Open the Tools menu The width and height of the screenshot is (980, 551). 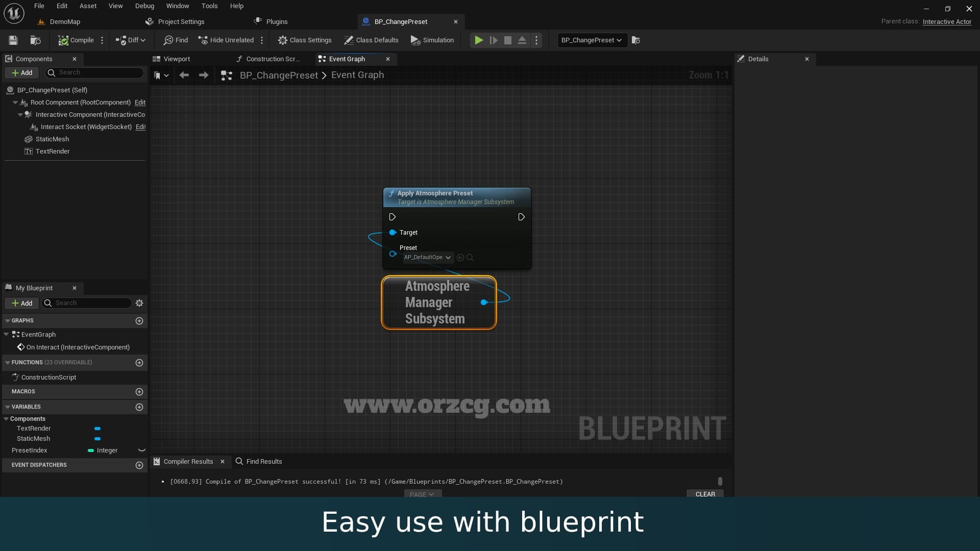coord(209,6)
